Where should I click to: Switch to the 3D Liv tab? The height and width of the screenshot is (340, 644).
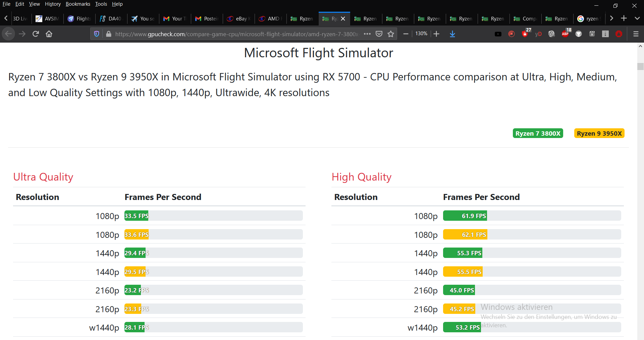tap(20, 19)
